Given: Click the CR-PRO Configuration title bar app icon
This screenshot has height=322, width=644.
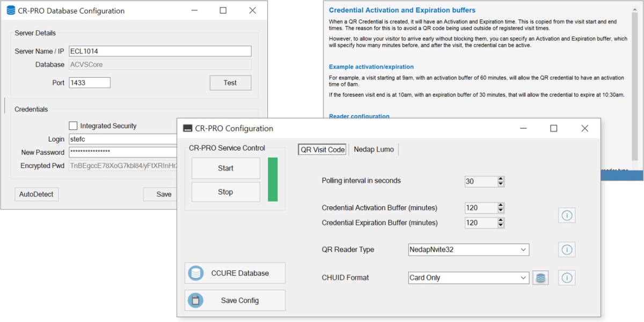Looking at the screenshot, I should [x=187, y=128].
